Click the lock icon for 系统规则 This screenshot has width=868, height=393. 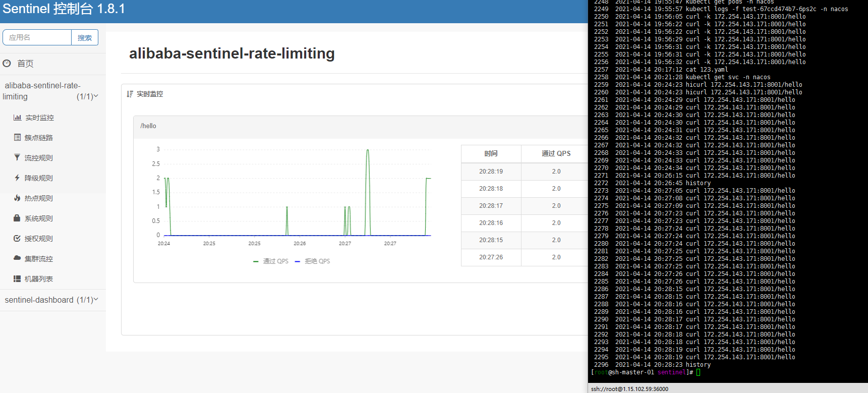click(x=17, y=218)
